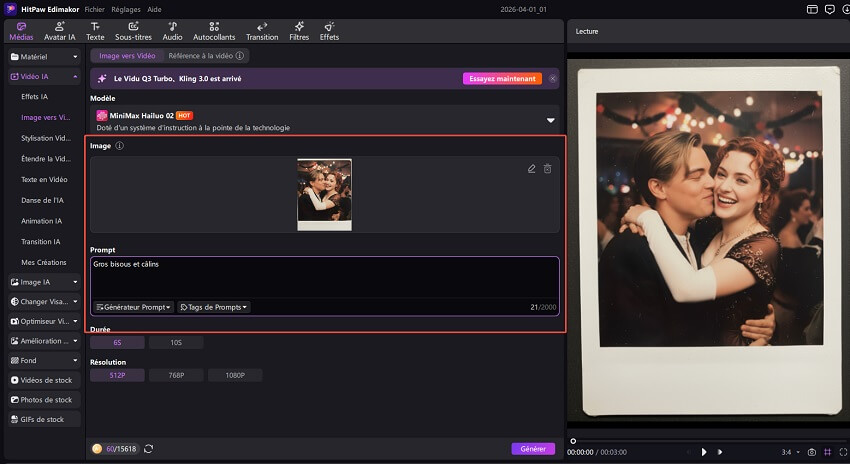
Task: Toggle the preview grid overlay
Action: click(826, 452)
